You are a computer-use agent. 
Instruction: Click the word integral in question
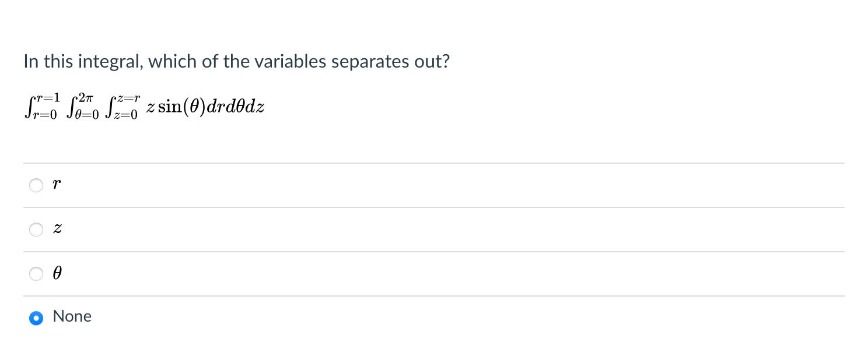tap(107, 62)
